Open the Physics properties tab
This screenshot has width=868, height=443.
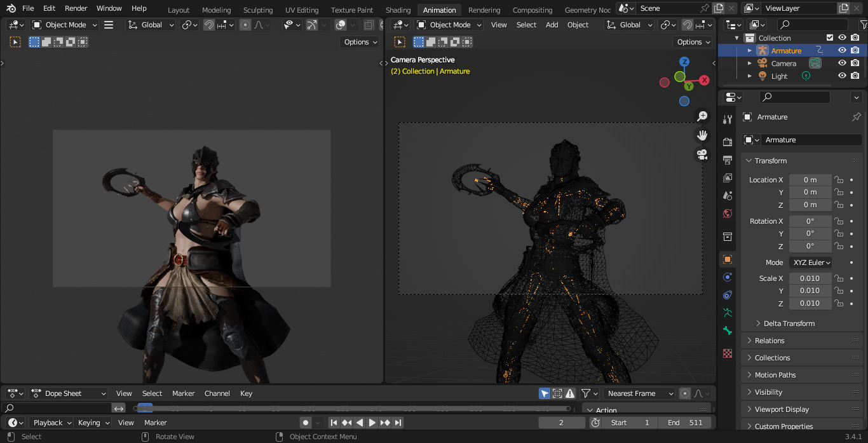728,277
